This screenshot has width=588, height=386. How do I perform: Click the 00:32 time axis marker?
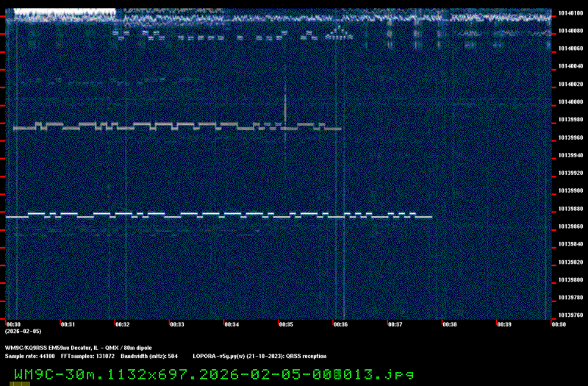pos(122,324)
